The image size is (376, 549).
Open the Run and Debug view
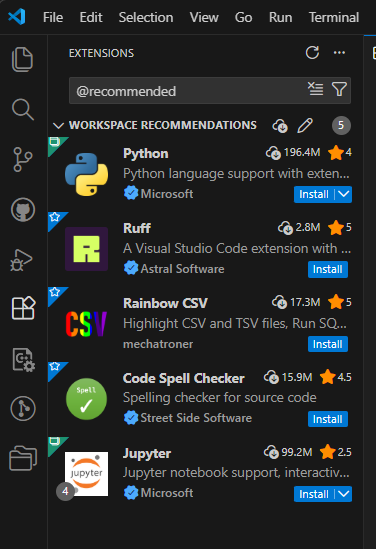22,260
